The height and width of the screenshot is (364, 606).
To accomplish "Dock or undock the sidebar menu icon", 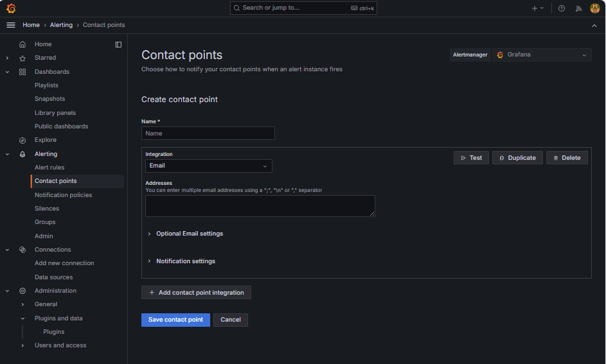I will (x=118, y=44).
